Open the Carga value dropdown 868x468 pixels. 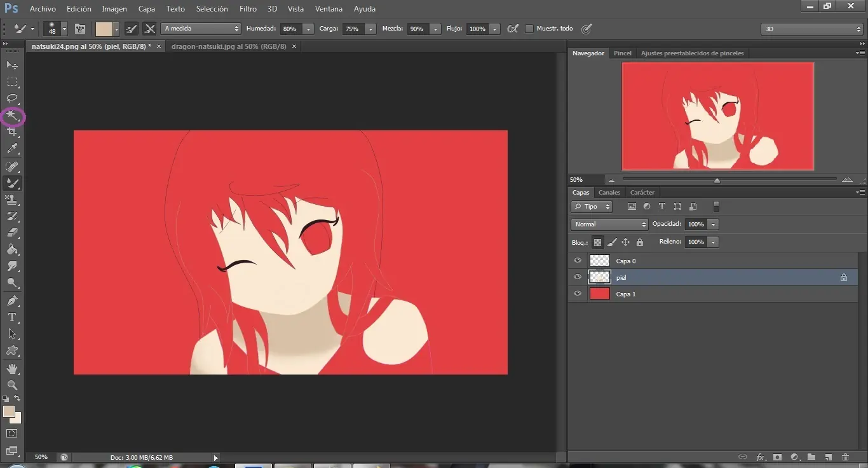point(370,29)
